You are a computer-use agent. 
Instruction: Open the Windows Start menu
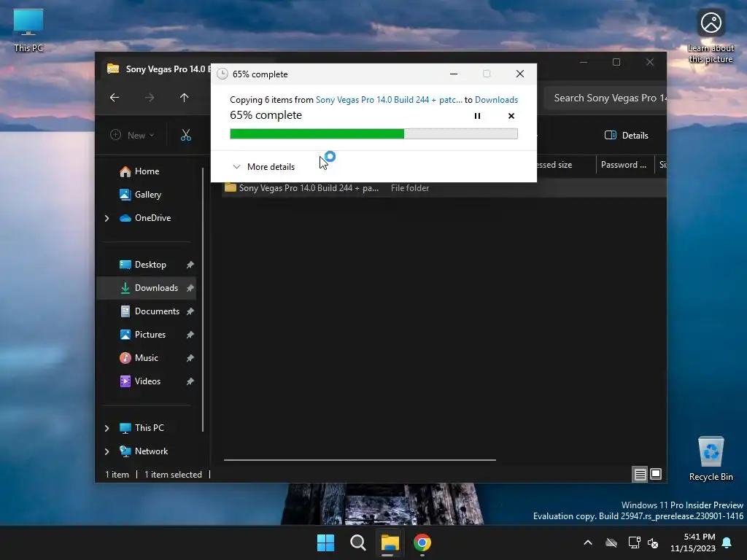[326, 542]
